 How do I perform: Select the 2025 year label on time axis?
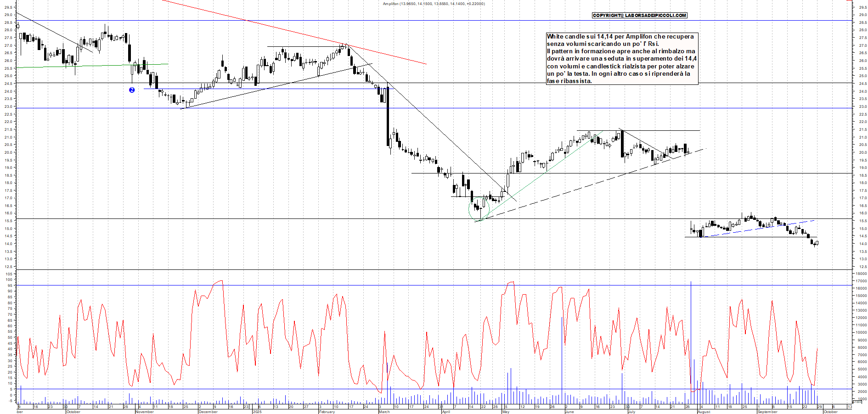tap(257, 412)
